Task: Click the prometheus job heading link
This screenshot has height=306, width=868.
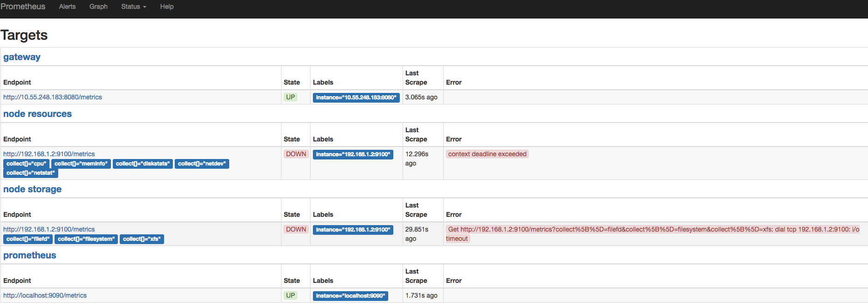Action: (30, 255)
